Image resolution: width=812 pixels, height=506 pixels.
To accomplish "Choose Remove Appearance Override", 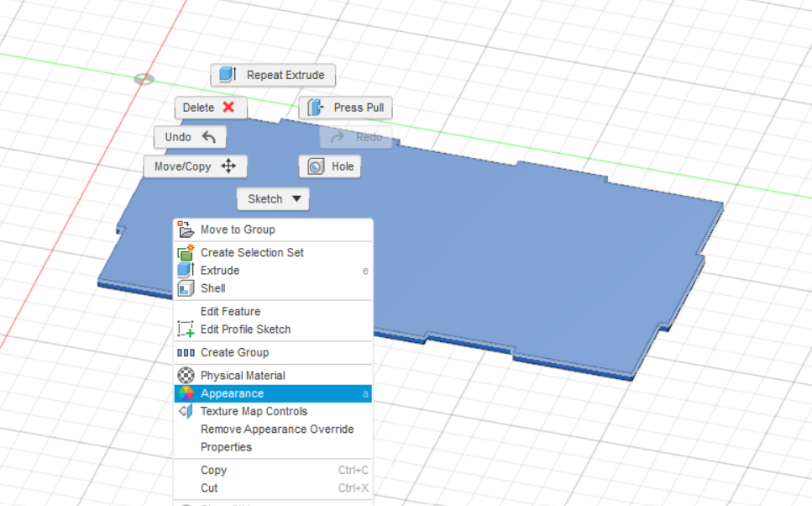I will [x=273, y=430].
